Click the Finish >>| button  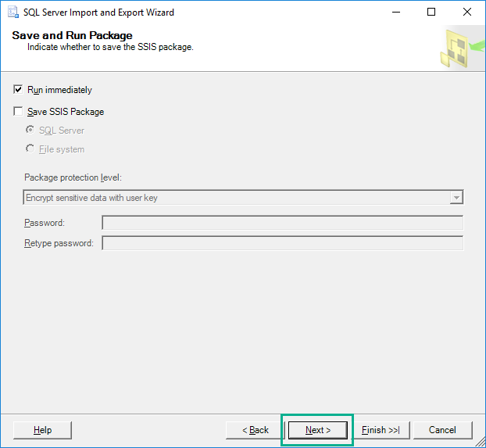381,430
